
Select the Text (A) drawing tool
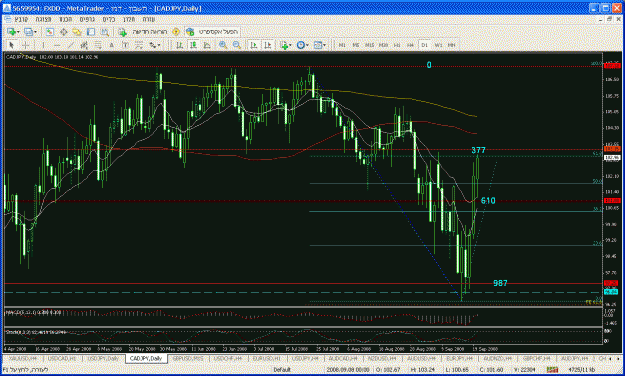[112, 45]
